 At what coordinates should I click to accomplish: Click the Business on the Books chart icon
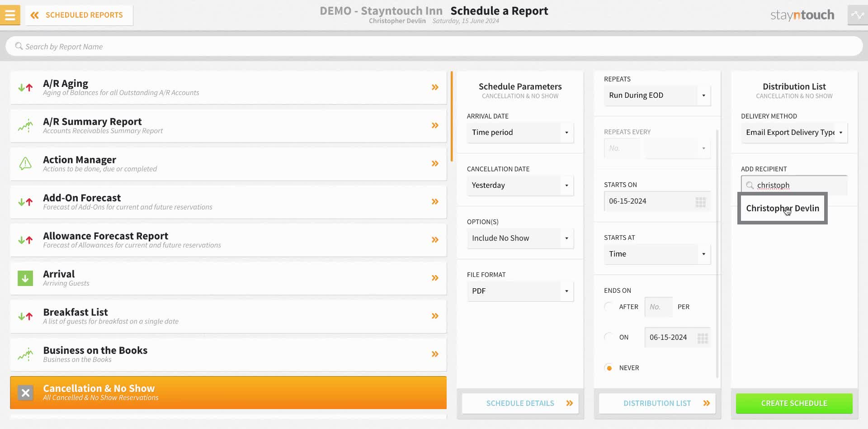(x=25, y=354)
